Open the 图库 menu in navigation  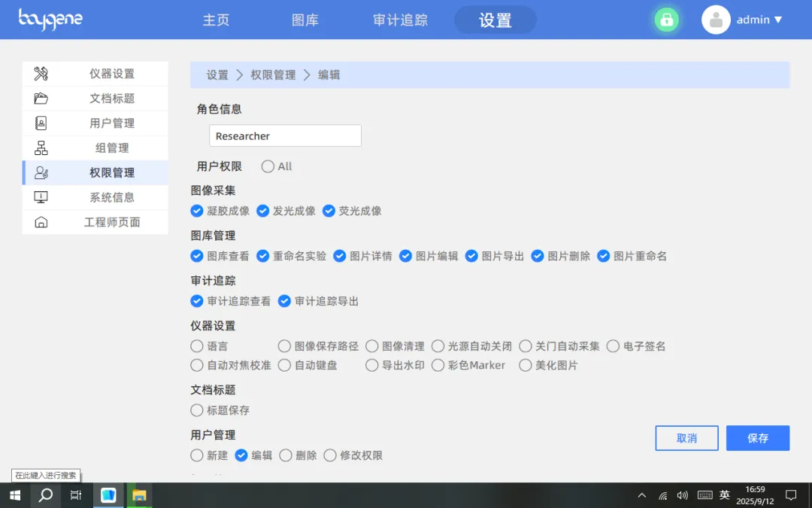(304, 20)
